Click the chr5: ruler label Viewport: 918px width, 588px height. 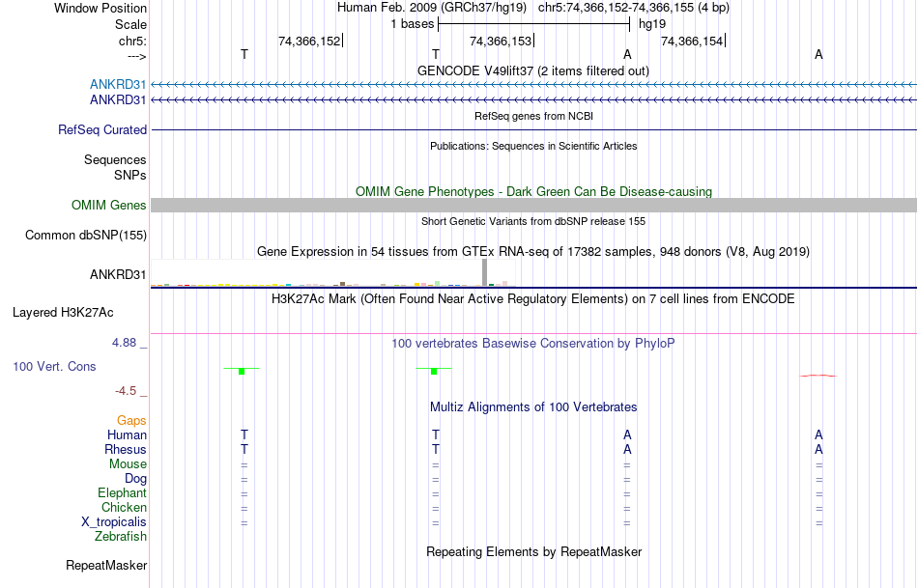coord(132,41)
